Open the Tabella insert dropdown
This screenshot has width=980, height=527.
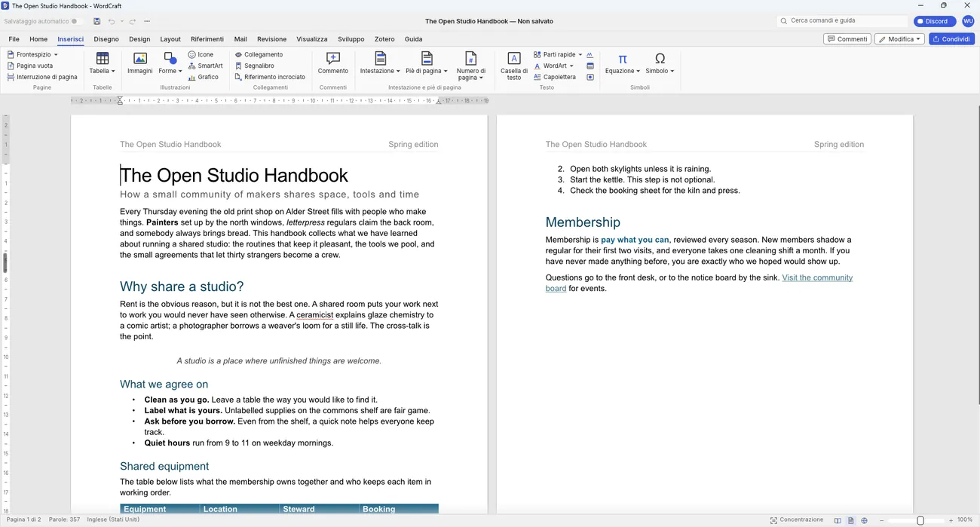(x=102, y=63)
